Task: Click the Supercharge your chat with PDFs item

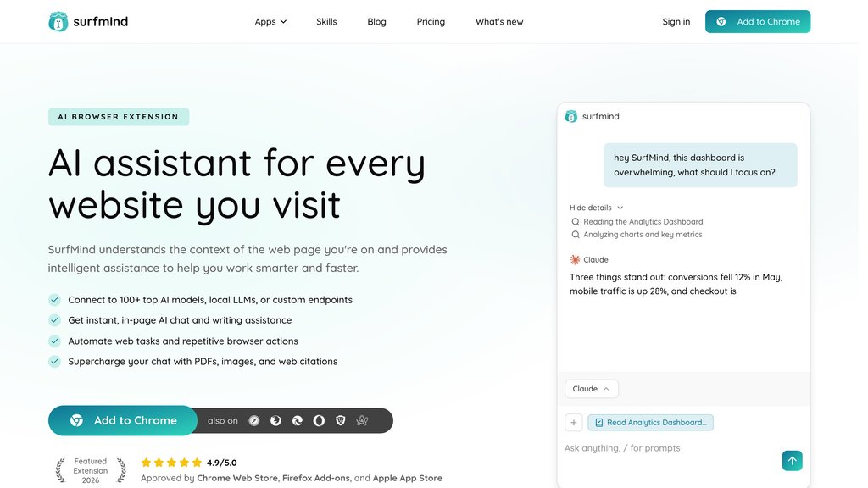Action: pyautogui.click(x=192, y=362)
